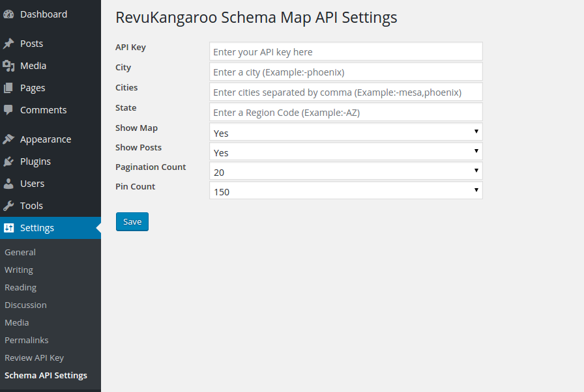Click the Save button
The height and width of the screenshot is (392, 584).
[x=132, y=221]
